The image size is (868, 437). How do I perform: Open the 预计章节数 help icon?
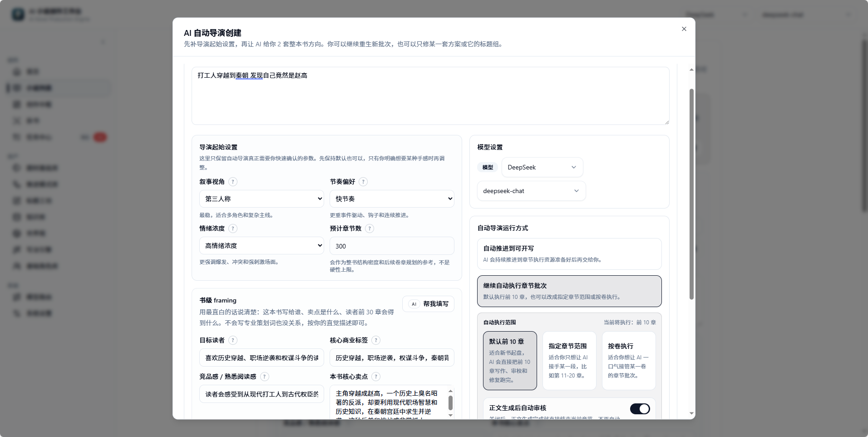click(x=370, y=228)
